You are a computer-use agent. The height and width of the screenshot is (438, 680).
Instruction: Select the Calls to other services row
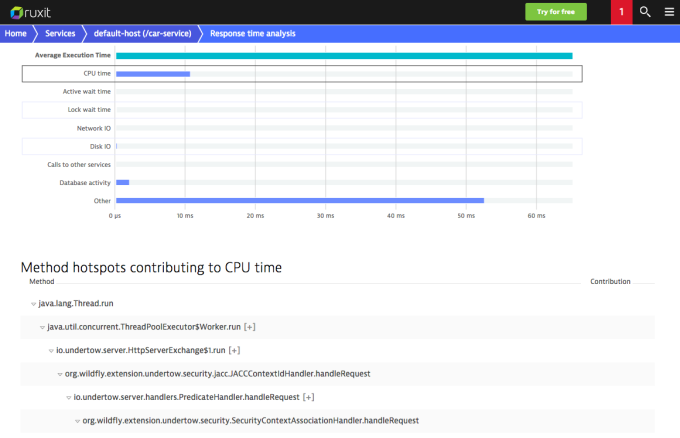[x=302, y=165]
